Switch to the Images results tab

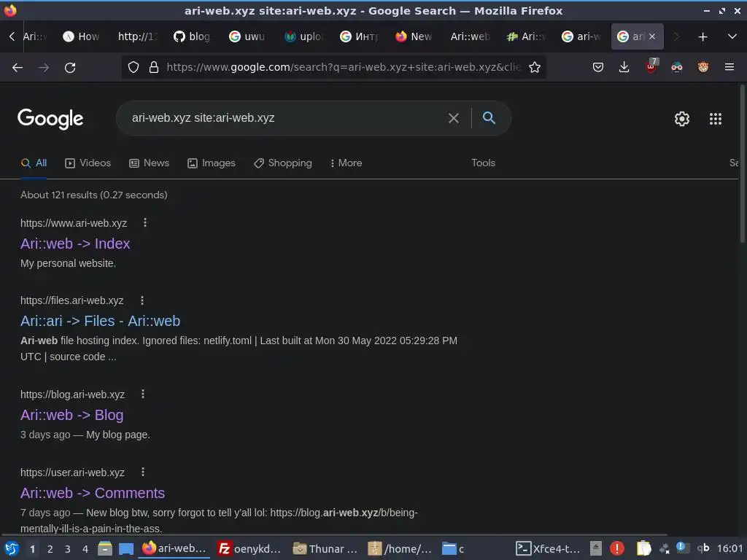212,163
